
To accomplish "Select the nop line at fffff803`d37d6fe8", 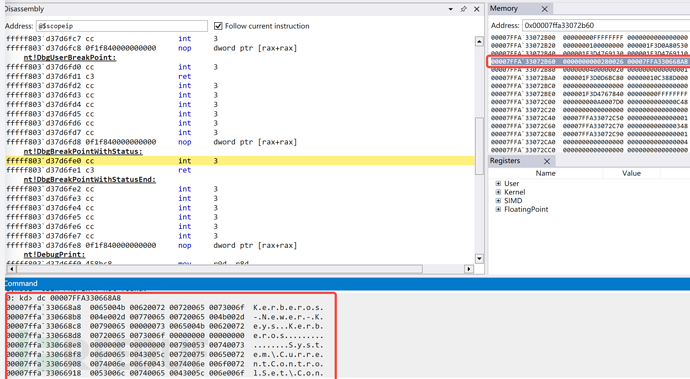I will [240, 246].
